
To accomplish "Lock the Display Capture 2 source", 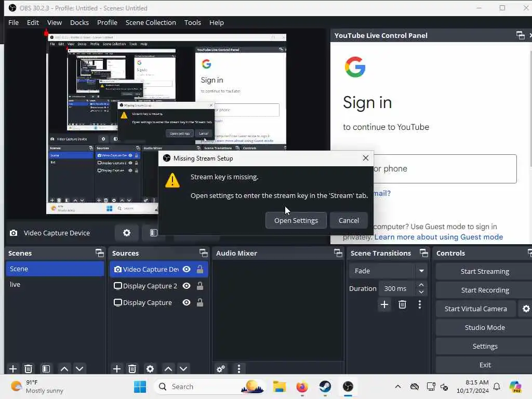I will pyautogui.click(x=200, y=286).
